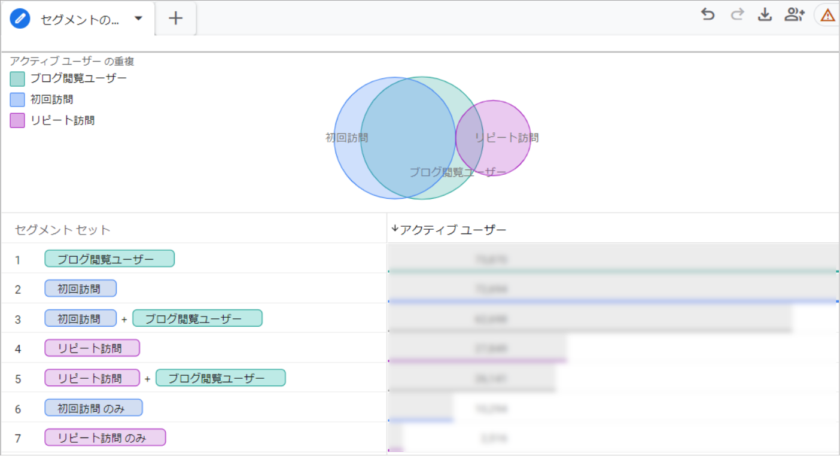Click the セグメント セット column header
840x456 pixels.
(62, 230)
